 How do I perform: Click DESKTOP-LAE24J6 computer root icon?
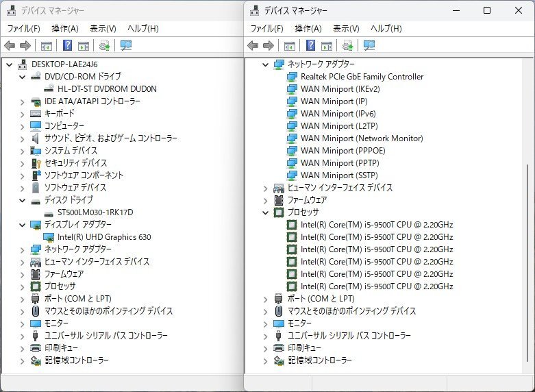click(x=23, y=64)
